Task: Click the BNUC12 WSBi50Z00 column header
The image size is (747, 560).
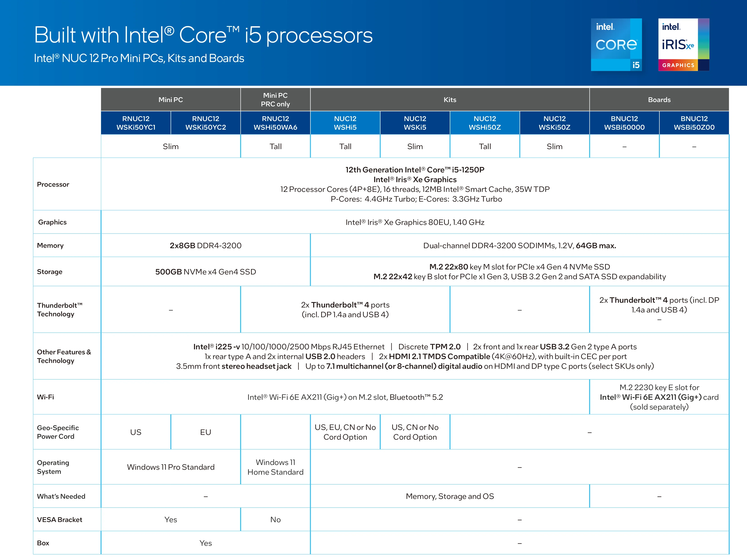Action: coord(694,123)
